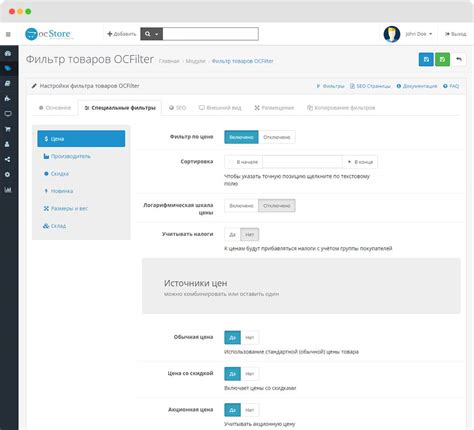Select Производитель in the side list
This screenshot has width=474, height=430.
[81, 156]
